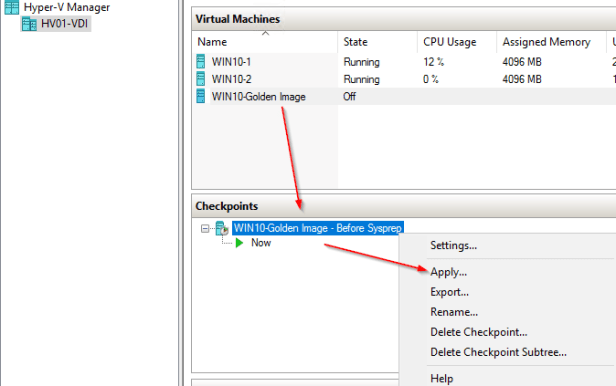Select the WIN10-2 virtual machine row

coord(404,79)
